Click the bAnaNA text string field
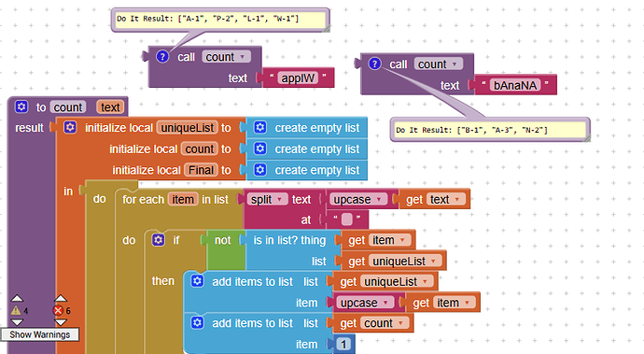The height and width of the screenshot is (354, 644). point(515,85)
